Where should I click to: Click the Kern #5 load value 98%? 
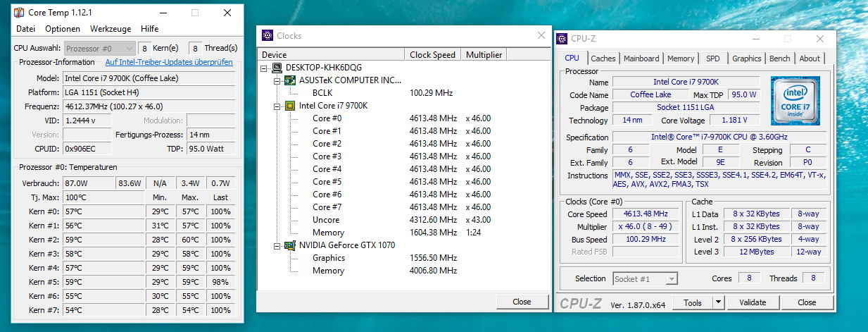tap(220, 282)
